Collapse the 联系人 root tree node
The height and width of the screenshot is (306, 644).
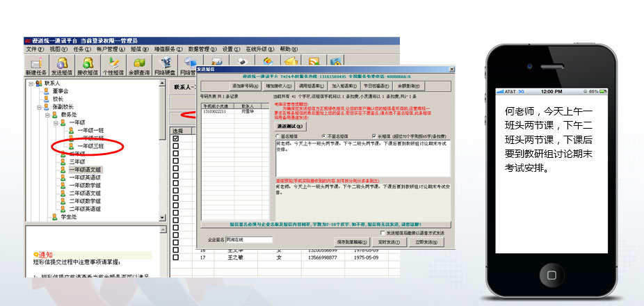click(x=29, y=83)
